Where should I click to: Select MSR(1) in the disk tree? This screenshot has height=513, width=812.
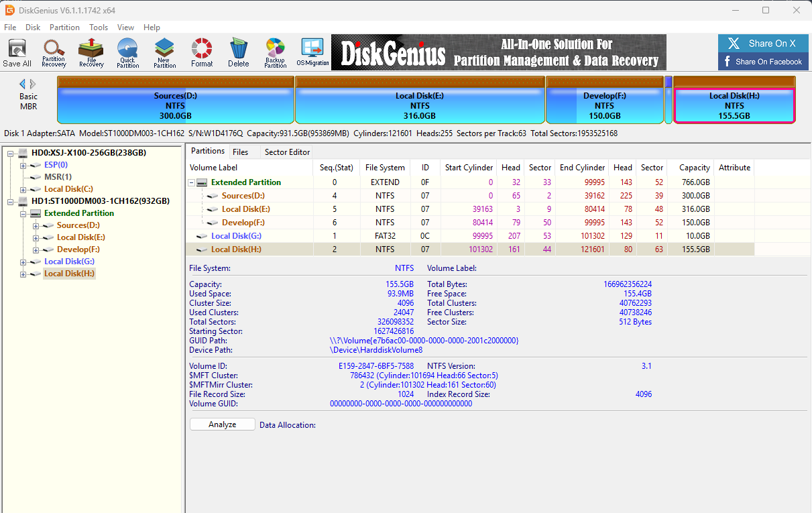(x=58, y=177)
